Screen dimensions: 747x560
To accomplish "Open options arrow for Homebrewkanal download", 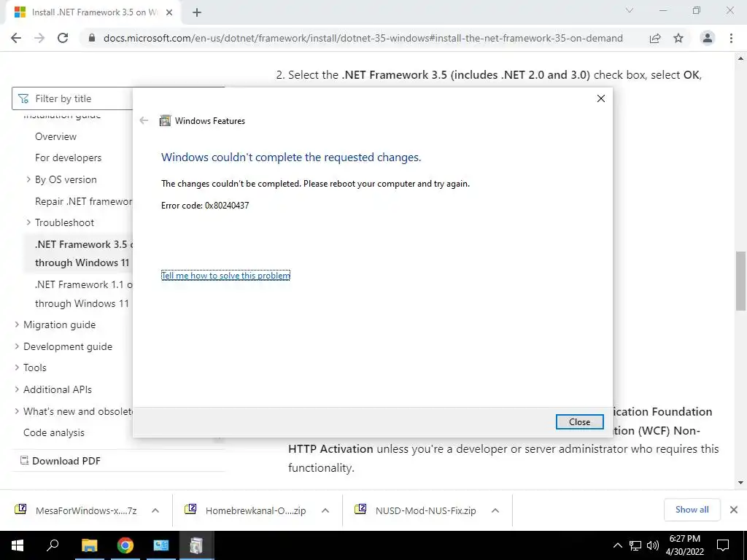I will click(x=325, y=510).
